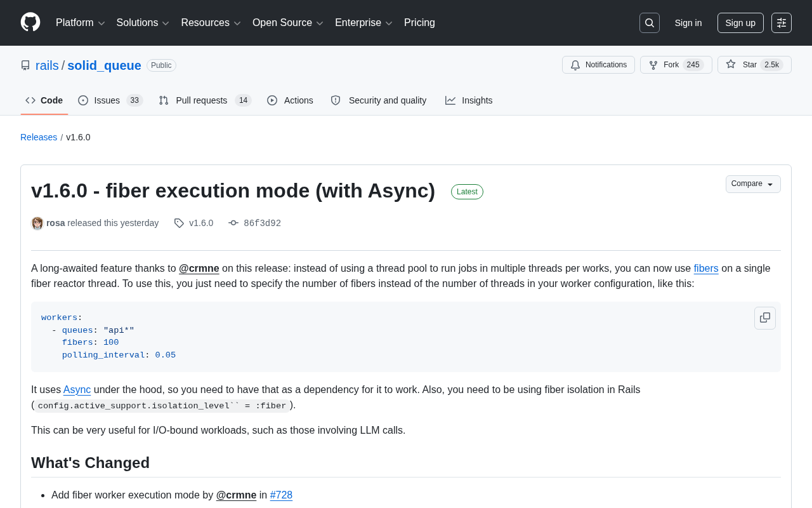Click the Notifications button
The image size is (812, 508).
[598, 65]
